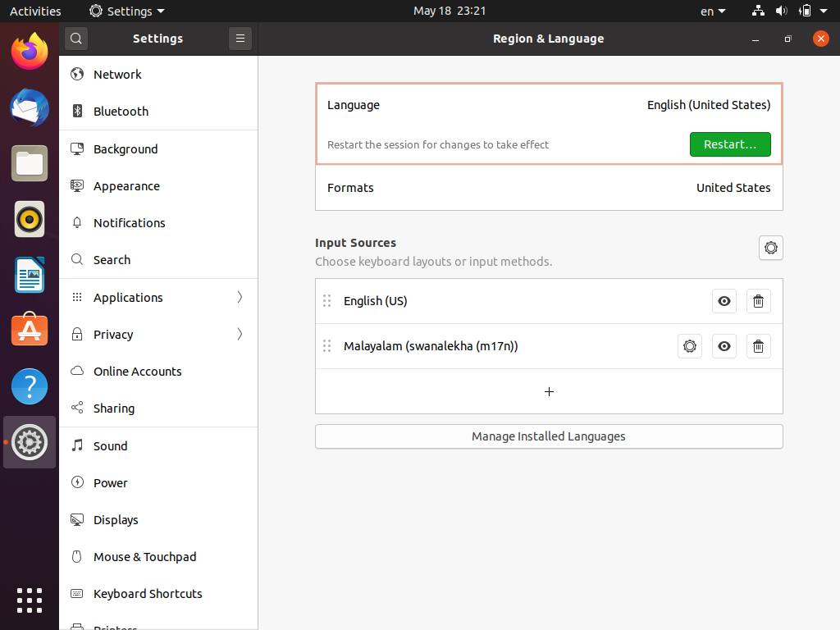Open the Language English (United States) row
The image size is (840, 630).
(549, 105)
